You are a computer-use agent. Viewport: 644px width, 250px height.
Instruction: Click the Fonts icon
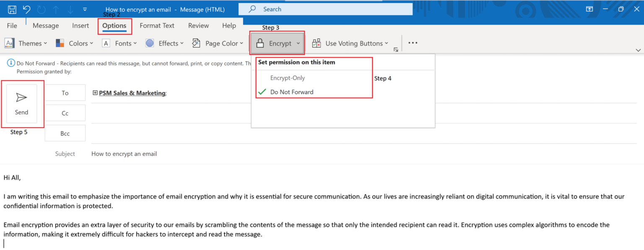[x=106, y=43]
